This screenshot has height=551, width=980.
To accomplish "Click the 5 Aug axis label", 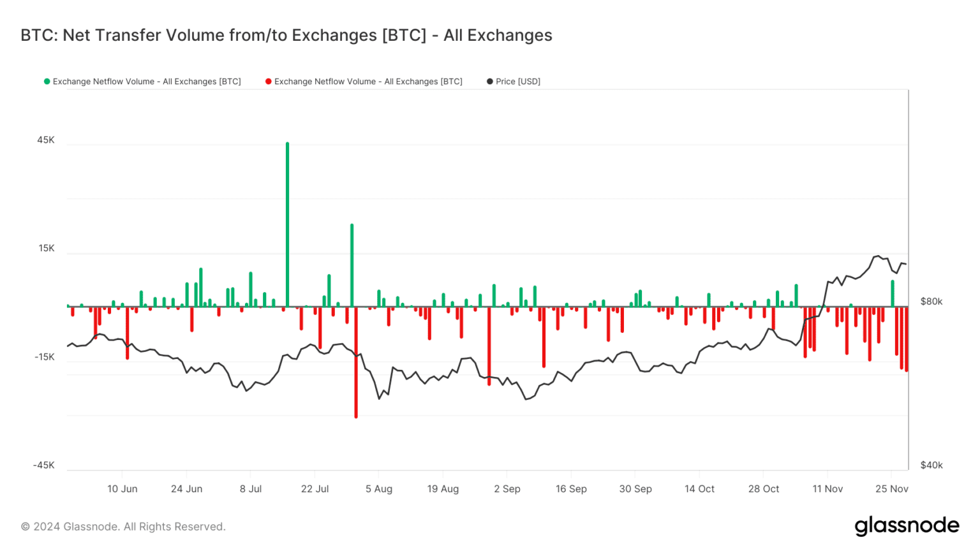I will 379,489.
